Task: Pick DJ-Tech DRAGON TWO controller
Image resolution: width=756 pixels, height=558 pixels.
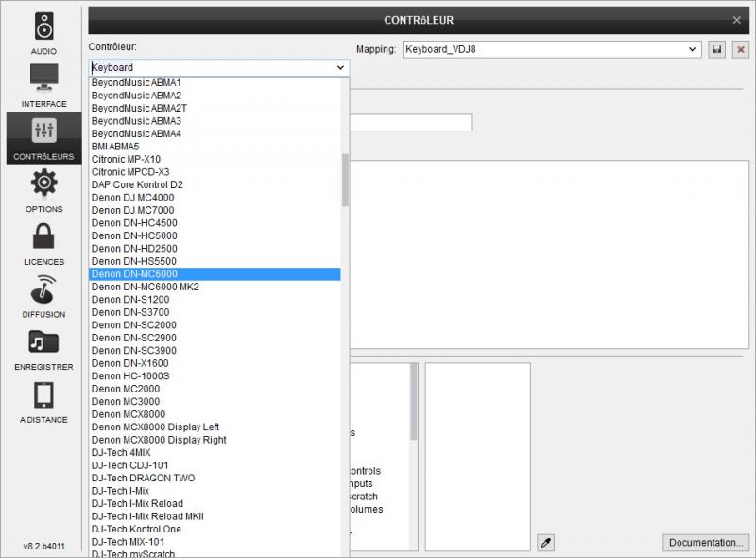Action: click(x=143, y=479)
